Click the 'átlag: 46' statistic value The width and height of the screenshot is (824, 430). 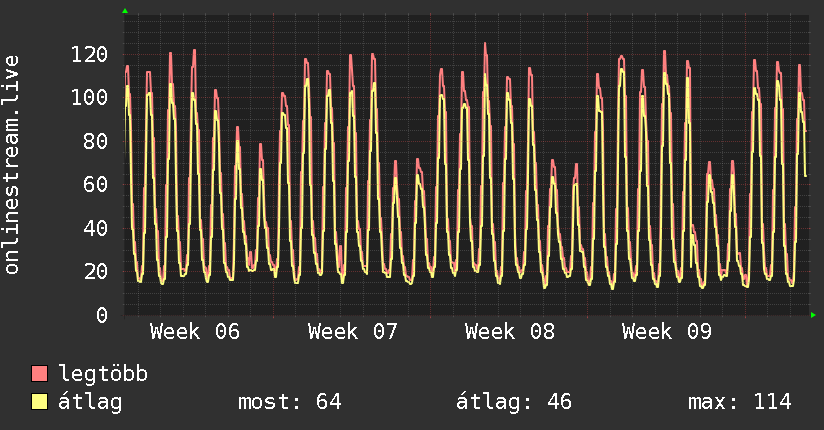tap(513, 402)
